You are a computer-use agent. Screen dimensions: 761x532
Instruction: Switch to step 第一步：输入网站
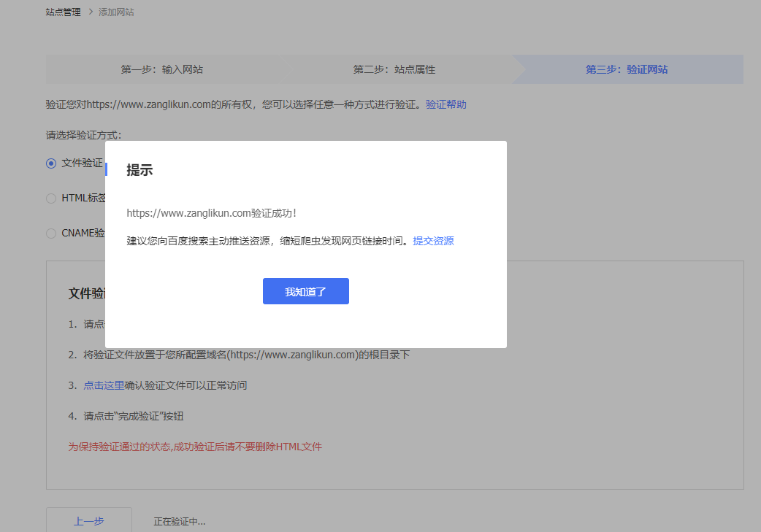click(x=161, y=70)
